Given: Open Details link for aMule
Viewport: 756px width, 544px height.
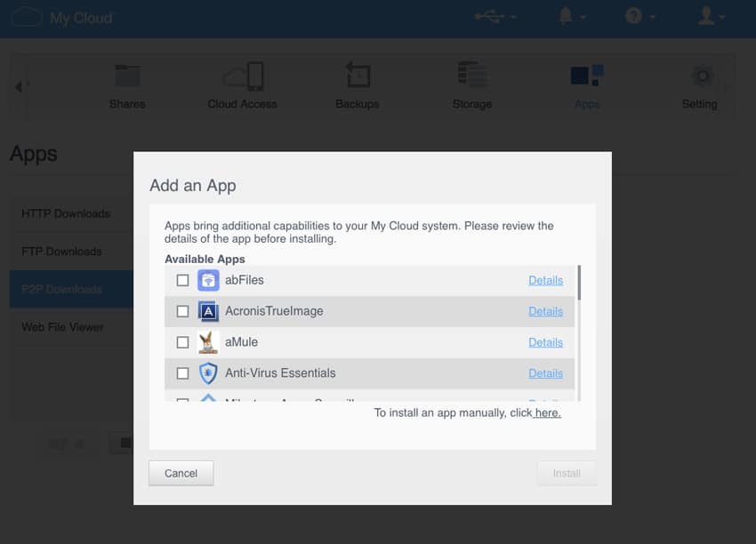Looking at the screenshot, I should 546,342.
